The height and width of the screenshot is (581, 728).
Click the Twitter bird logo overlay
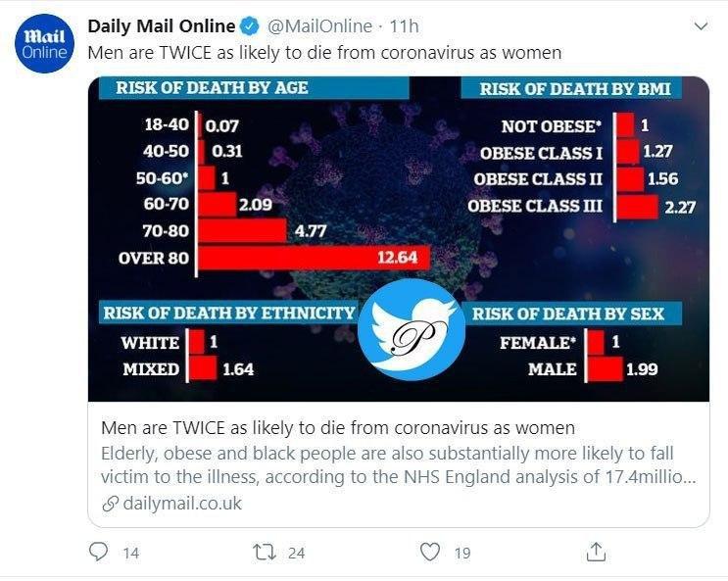tap(410, 329)
